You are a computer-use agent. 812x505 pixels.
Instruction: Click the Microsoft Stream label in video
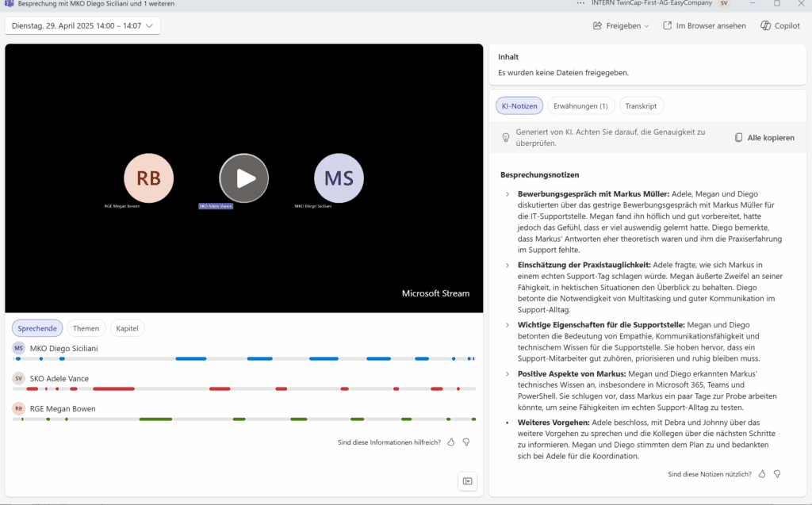435,293
